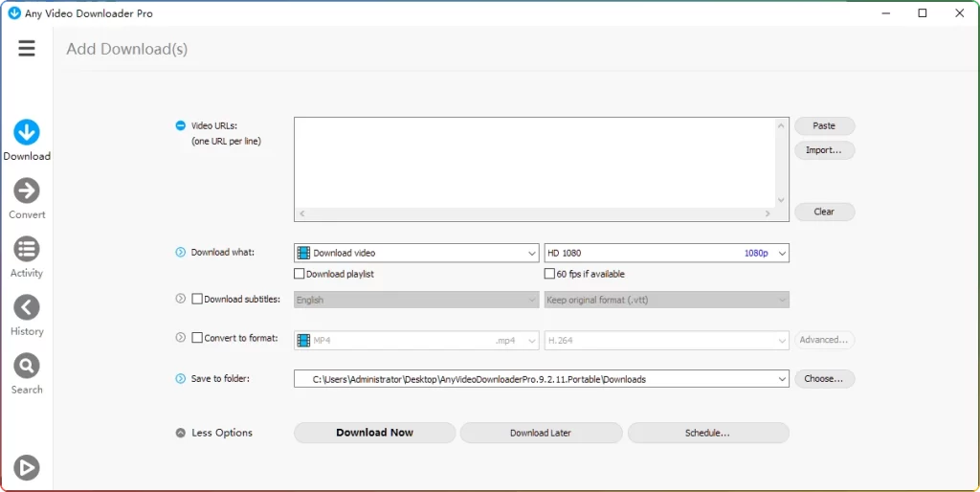Start with Download Now

[x=374, y=433]
